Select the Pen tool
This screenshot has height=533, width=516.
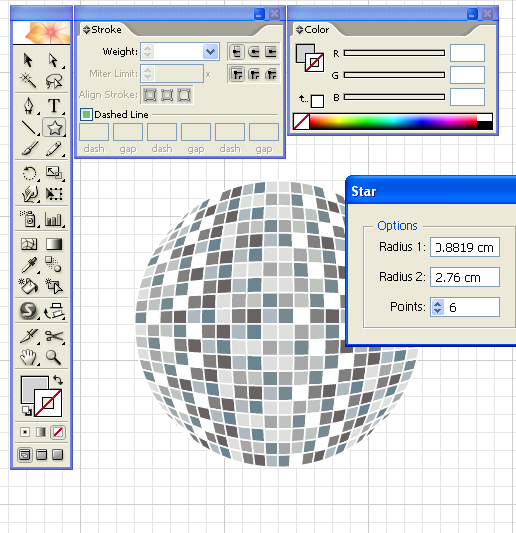pyautogui.click(x=29, y=106)
